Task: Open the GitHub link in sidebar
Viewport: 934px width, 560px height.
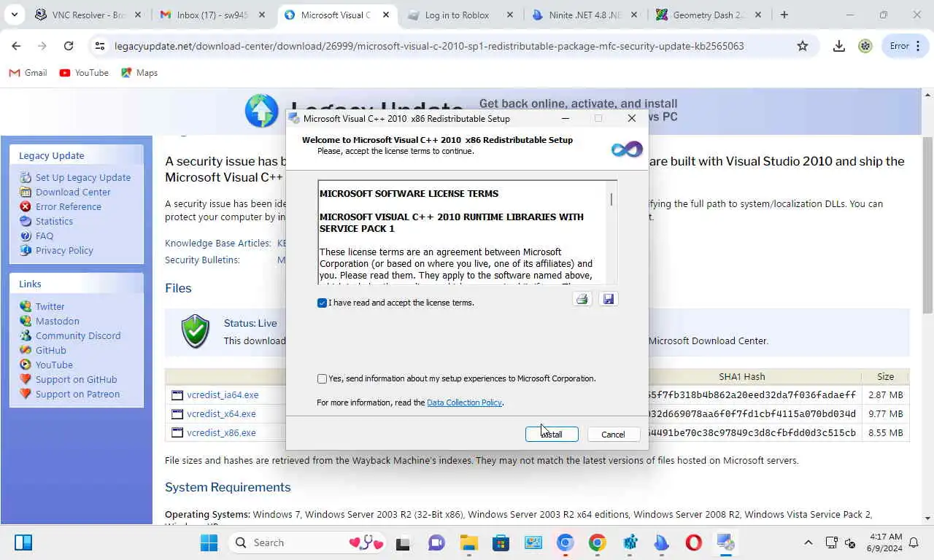Action: tap(51, 350)
